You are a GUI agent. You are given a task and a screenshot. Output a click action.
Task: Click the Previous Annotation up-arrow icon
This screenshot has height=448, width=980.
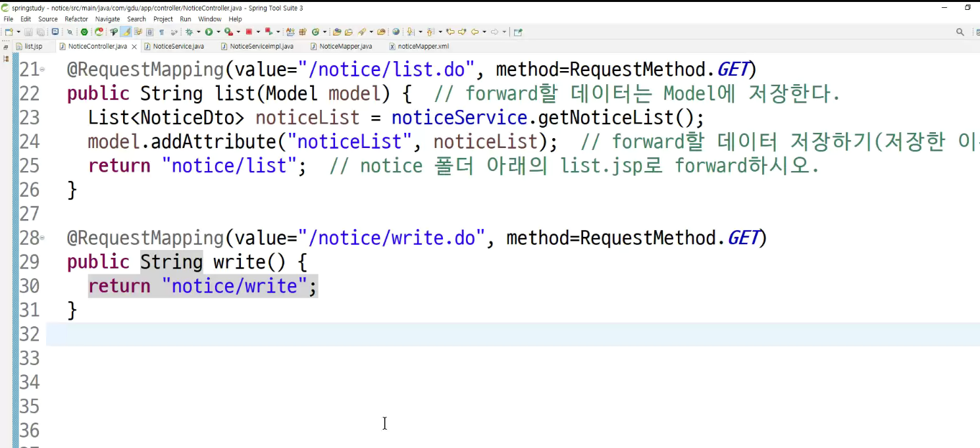click(x=430, y=32)
